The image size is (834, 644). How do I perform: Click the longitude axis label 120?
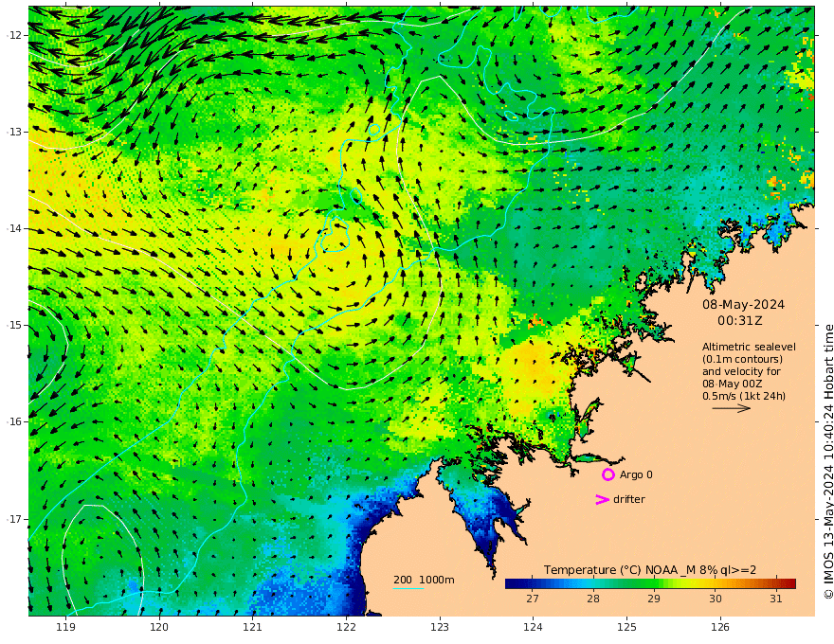(x=159, y=628)
